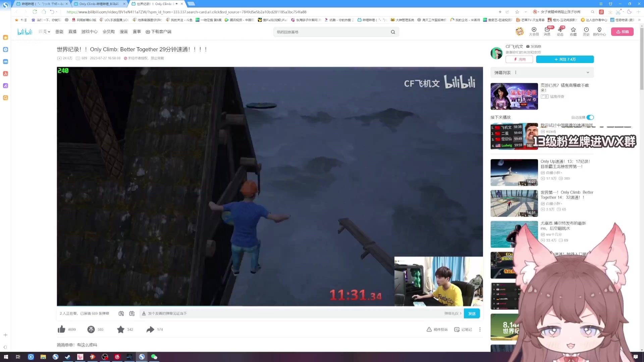Open 历史 watch history icon
Viewport: 644px width, 362px height.
point(586,32)
